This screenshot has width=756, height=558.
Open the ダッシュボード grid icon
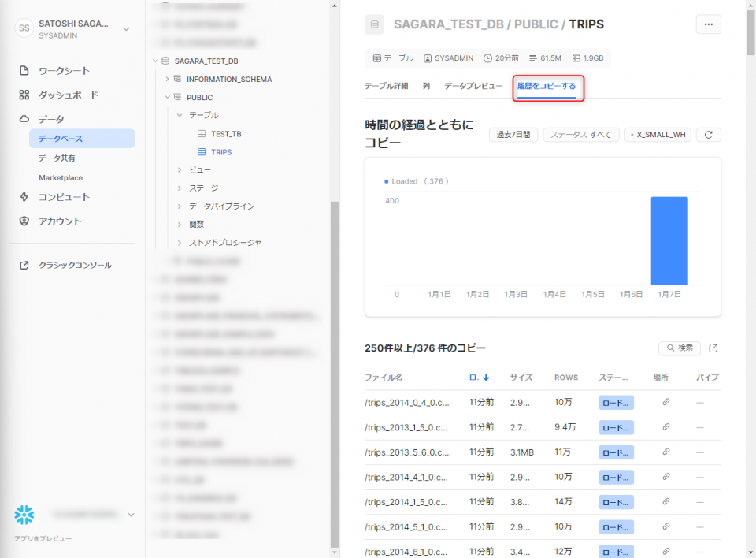24,95
